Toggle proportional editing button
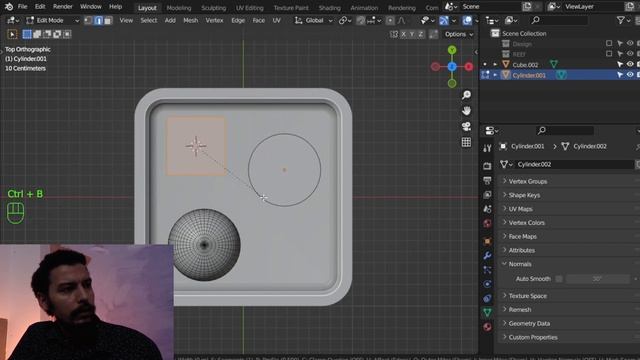This screenshot has width=640, height=360. (x=390, y=20)
